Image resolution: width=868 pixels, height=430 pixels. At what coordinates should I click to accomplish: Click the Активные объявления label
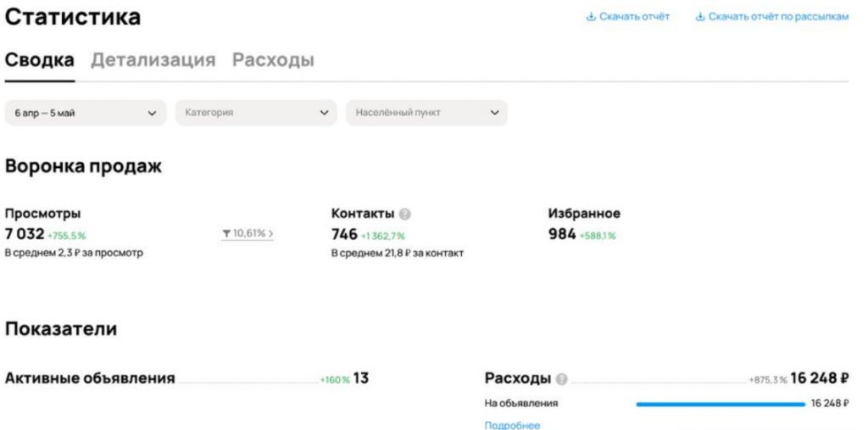[x=90, y=379]
